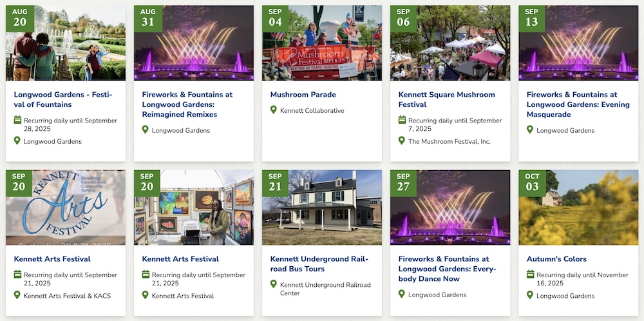Open Fireworks & Fountains: Evening Masquerade event

[572, 104]
